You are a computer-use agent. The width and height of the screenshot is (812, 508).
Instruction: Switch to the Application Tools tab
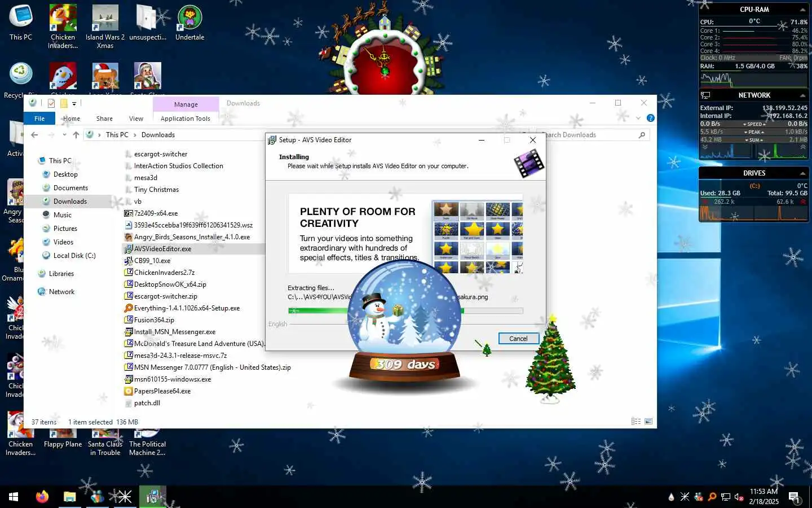(186, 119)
